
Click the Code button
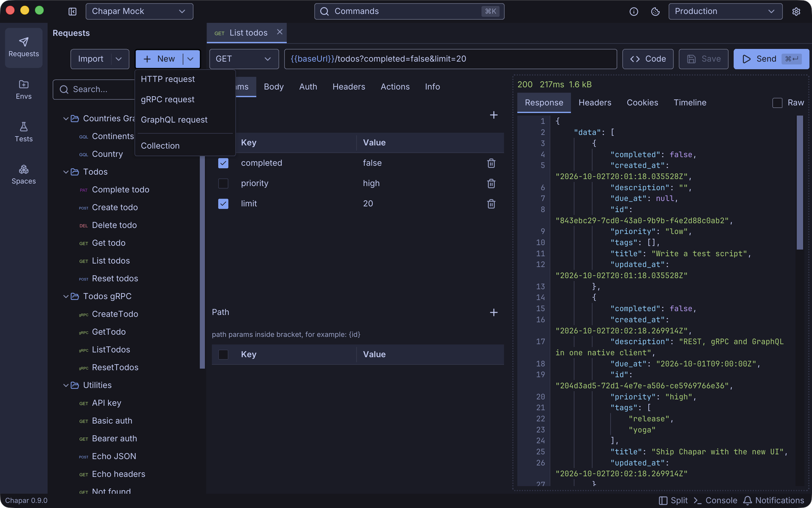[648, 59]
